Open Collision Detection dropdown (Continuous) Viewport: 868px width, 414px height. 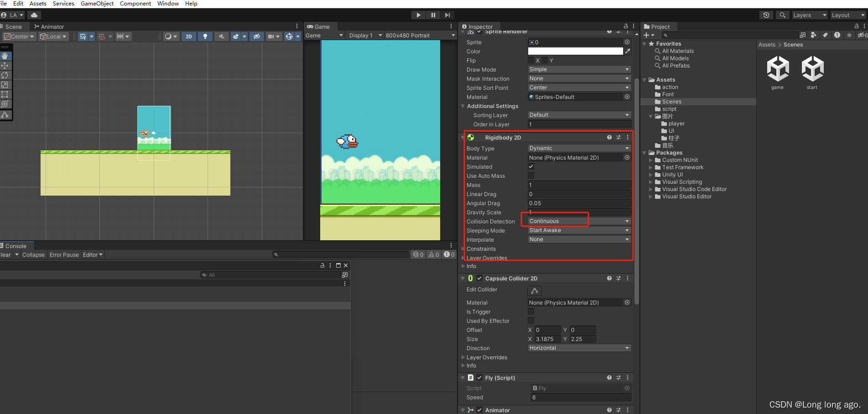579,221
